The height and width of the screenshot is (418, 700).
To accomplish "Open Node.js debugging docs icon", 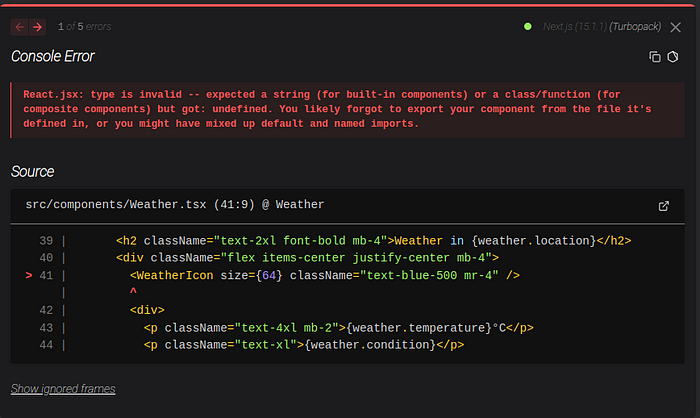I will click(673, 57).
